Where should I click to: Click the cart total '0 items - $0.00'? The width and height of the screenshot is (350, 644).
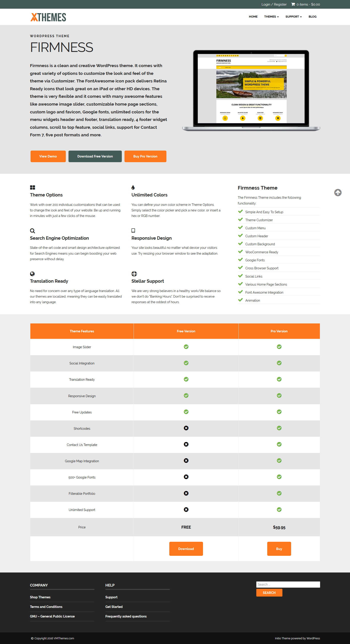coord(308,4)
